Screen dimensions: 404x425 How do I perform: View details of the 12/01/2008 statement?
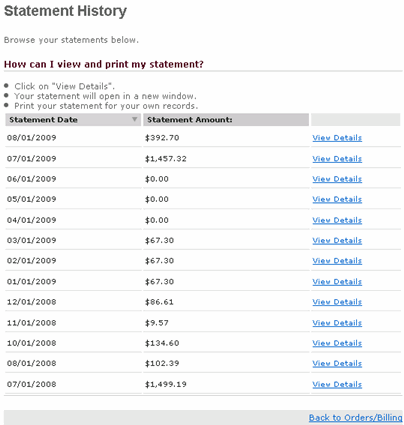[x=337, y=302]
